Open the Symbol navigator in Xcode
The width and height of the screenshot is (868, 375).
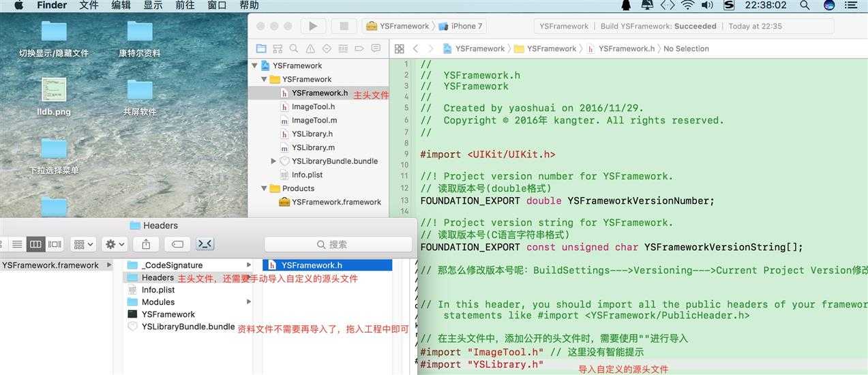(x=277, y=48)
